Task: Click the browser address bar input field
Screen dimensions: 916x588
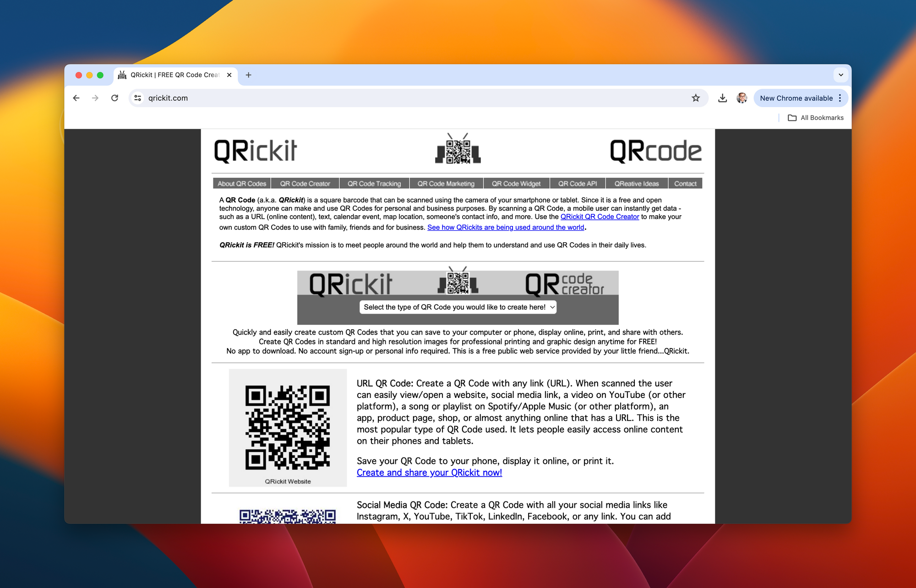Action: 414,99
